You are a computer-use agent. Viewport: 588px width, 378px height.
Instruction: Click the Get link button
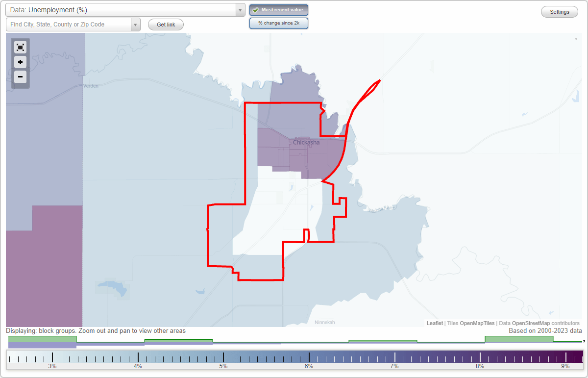coord(166,25)
